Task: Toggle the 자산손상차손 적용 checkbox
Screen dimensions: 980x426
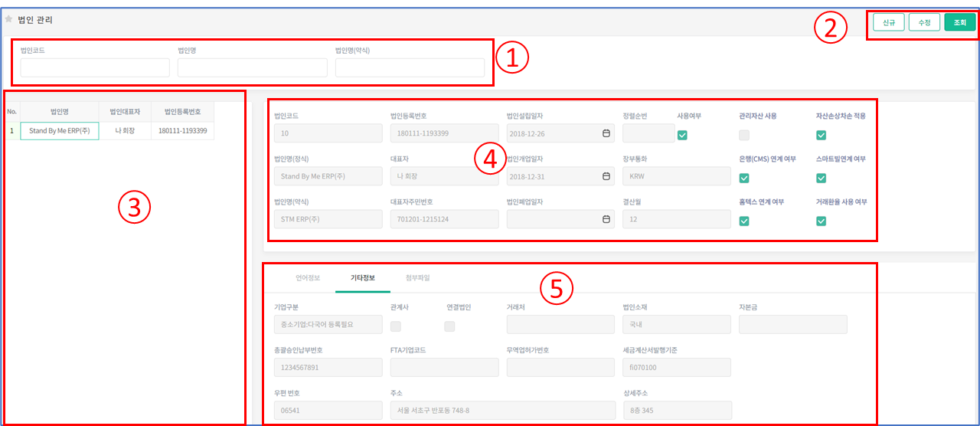Action: coord(821,136)
